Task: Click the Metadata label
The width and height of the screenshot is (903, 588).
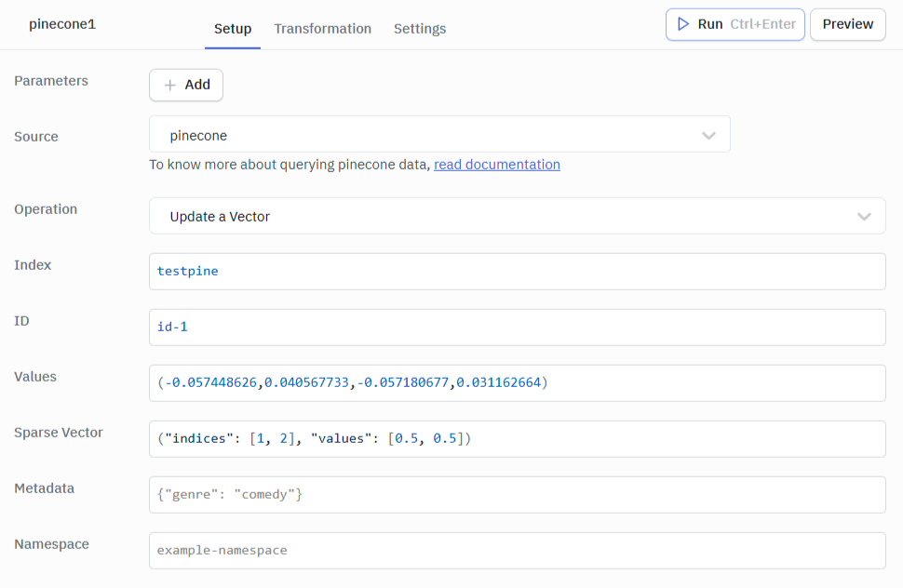Action: [x=45, y=488]
